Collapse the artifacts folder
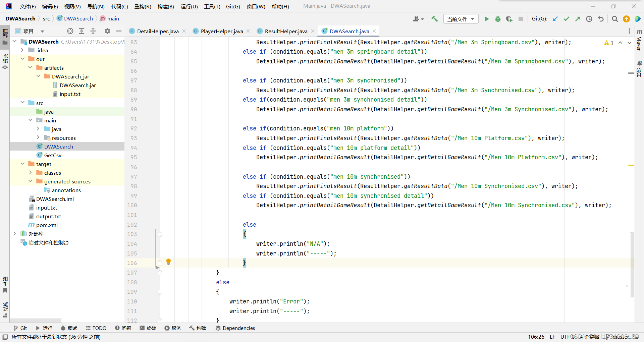The image size is (644, 342). click(x=30, y=67)
